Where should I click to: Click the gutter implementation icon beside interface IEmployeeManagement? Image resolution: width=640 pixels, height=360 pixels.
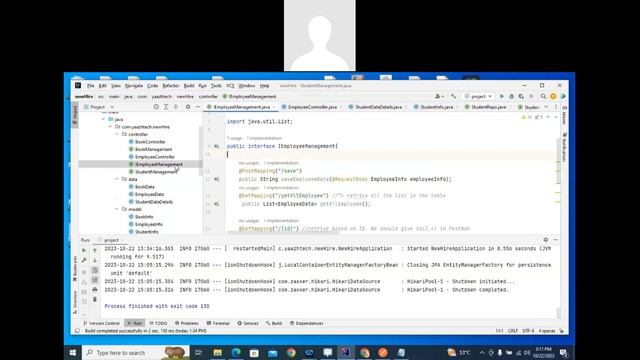click(217, 146)
